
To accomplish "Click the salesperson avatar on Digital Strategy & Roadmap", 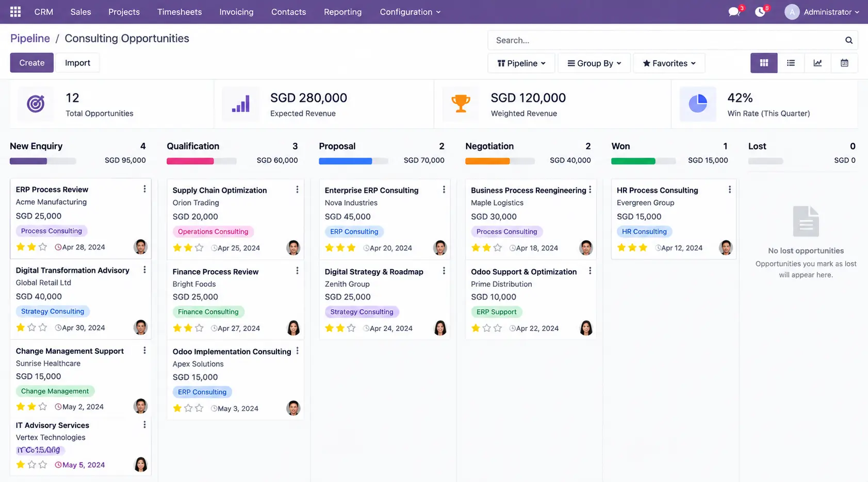I will 440,328.
